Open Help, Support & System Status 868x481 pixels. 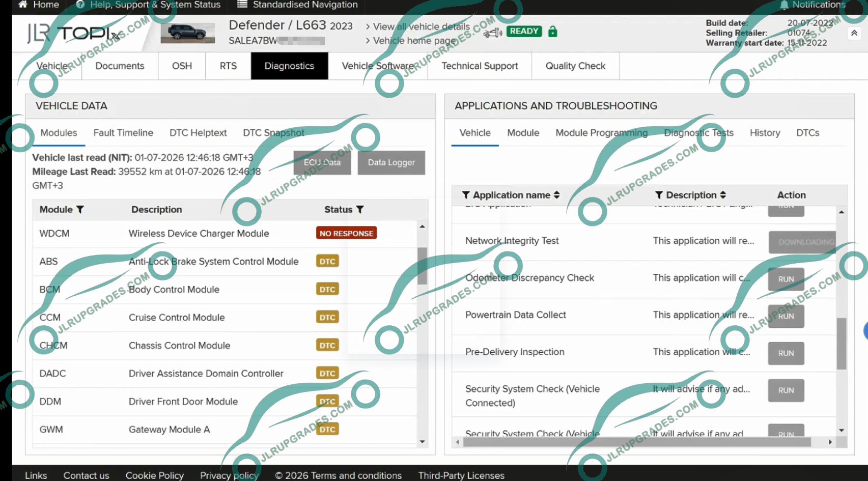pyautogui.click(x=148, y=5)
